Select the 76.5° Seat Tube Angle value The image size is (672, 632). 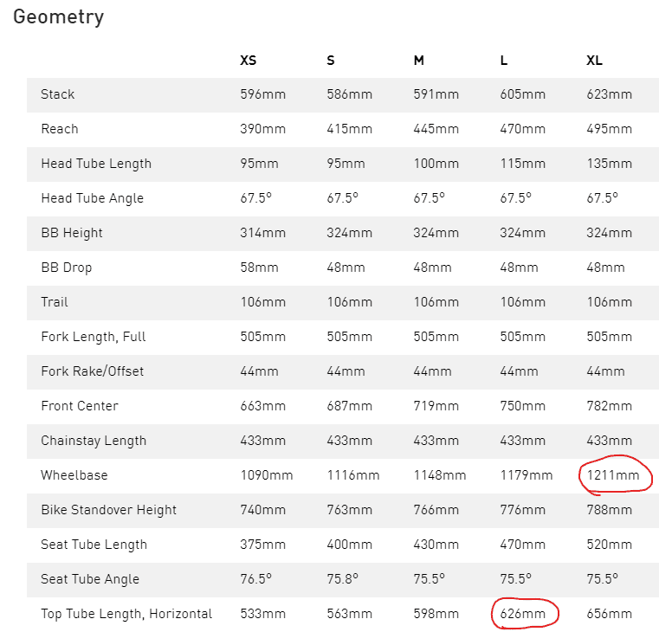click(255, 579)
